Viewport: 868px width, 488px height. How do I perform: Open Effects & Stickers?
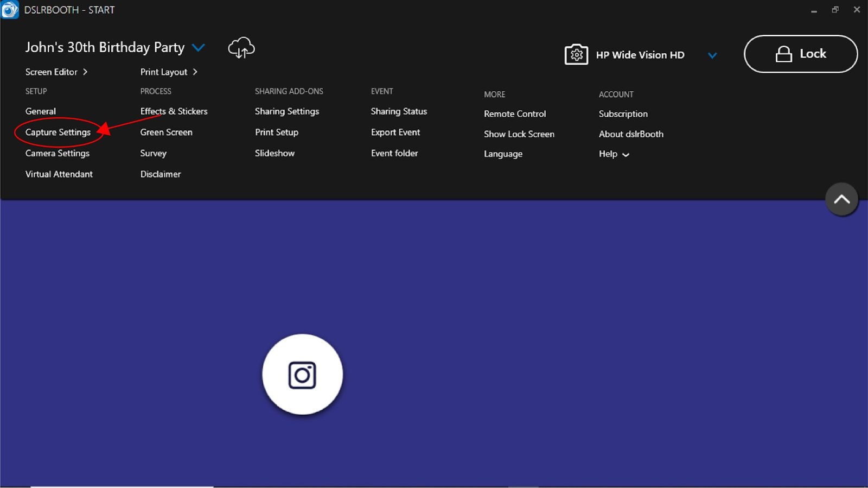174,111
